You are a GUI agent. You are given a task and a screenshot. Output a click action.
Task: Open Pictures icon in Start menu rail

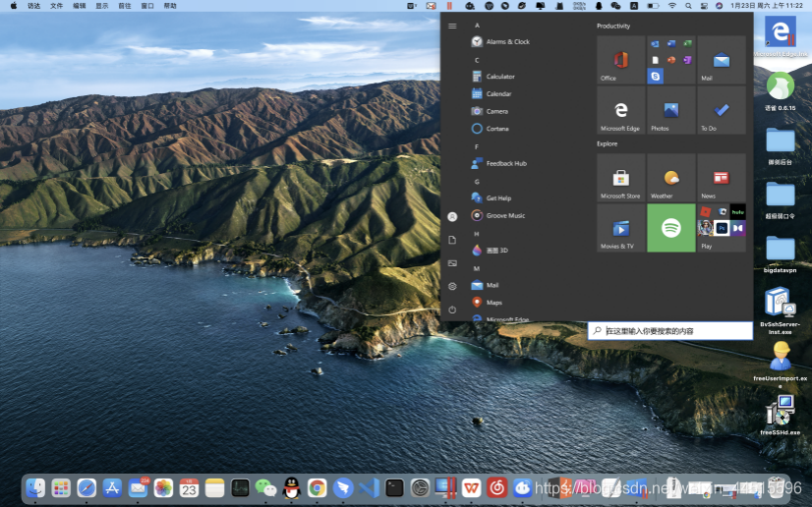[452, 263]
